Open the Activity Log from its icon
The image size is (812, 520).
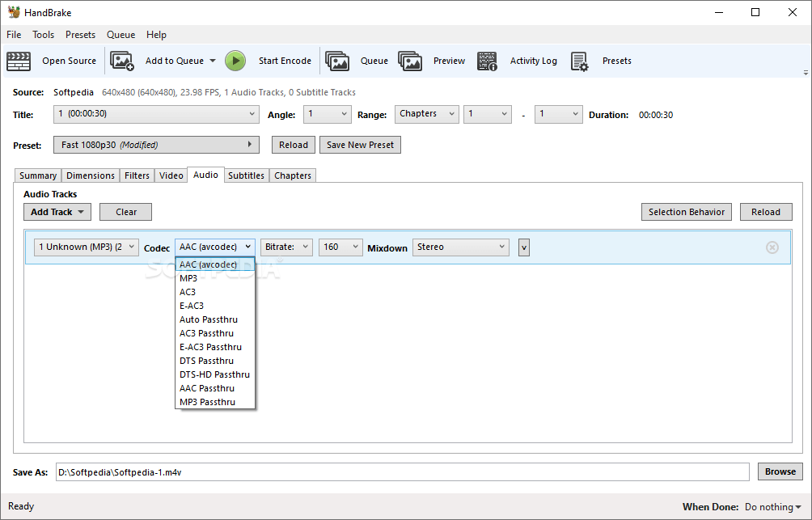coord(487,61)
